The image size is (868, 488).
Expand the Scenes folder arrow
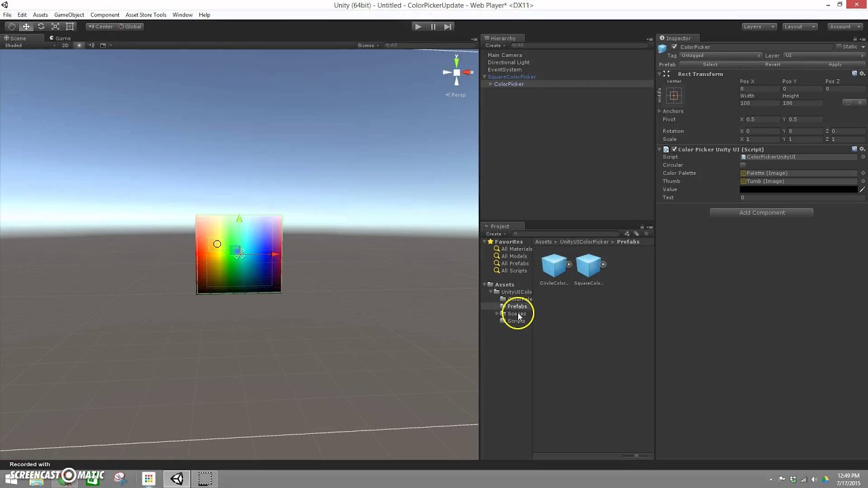[496, 314]
